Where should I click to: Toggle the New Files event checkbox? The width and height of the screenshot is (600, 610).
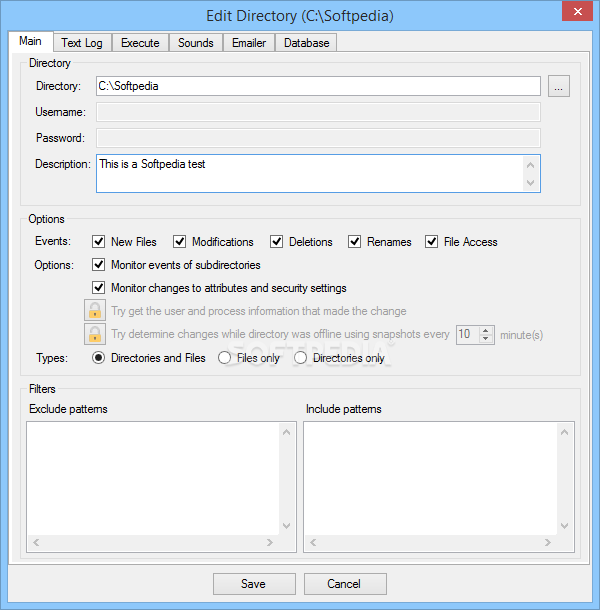(x=98, y=242)
